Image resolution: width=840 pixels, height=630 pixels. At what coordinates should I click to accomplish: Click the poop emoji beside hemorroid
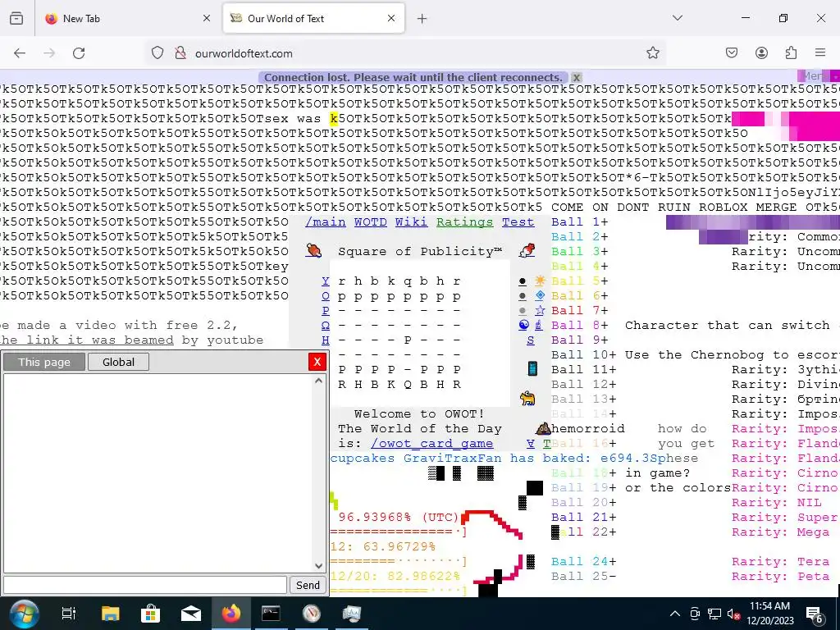click(543, 428)
